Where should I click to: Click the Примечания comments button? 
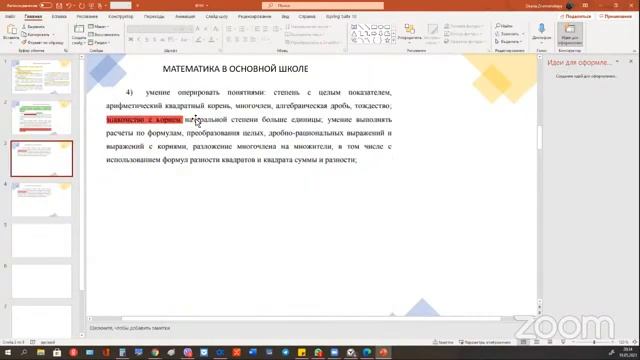(x=616, y=16)
